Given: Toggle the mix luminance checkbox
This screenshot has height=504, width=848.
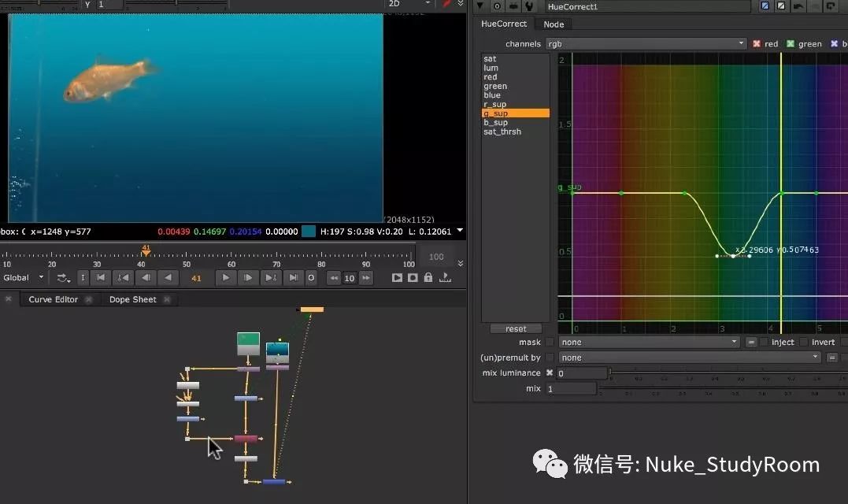Looking at the screenshot, I should point(550,372).
